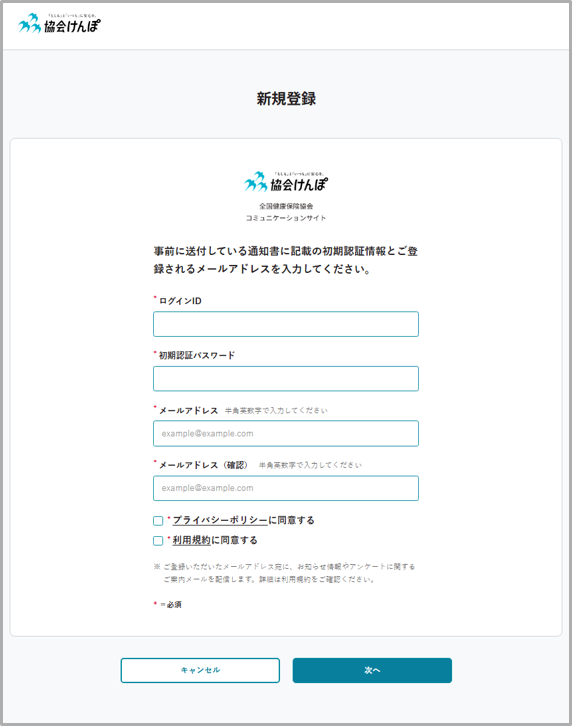
Task: Focus the ログインID input field
Action: click(286, 324)
